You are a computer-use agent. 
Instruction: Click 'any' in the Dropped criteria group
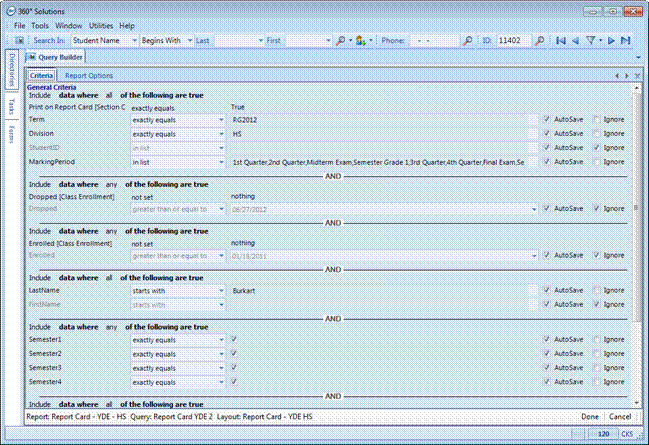coord(111,185)
